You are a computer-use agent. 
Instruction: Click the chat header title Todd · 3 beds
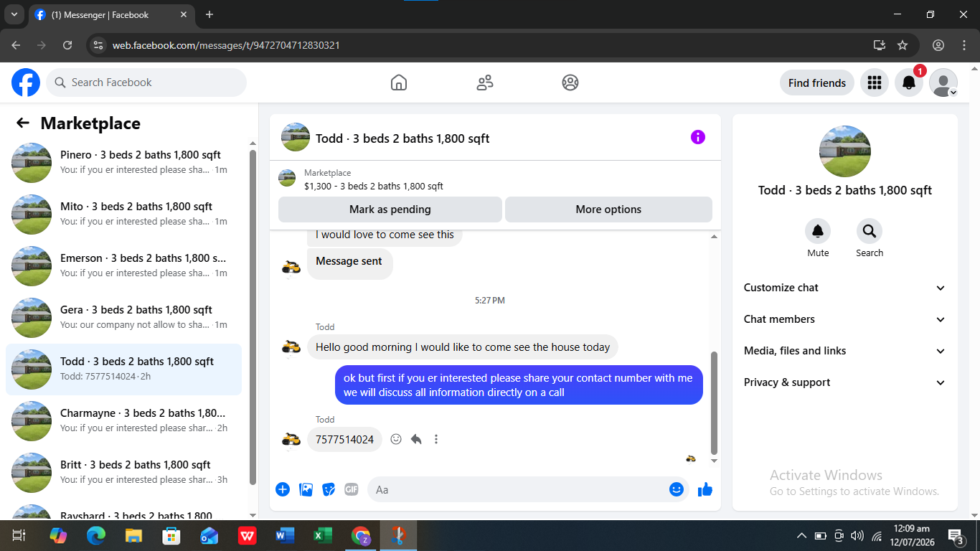[x=402, y=138]
